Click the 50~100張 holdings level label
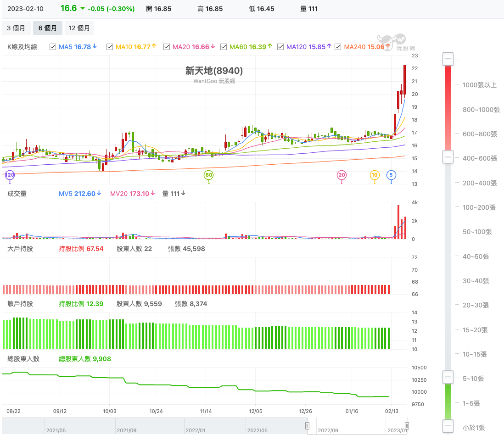The image size is (504, 435). pos(477,232)
